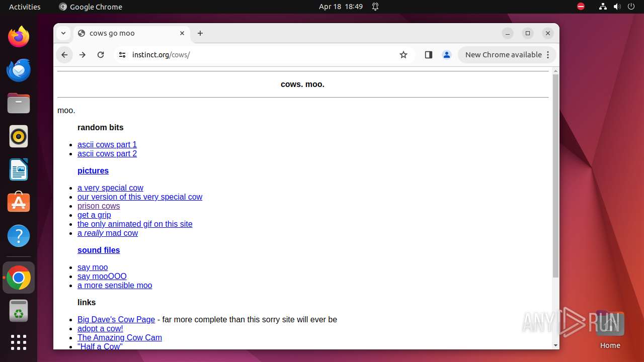This screenshot has height=362, width=644.
Task: Click the address bar URL
Action: click(161, 55)
